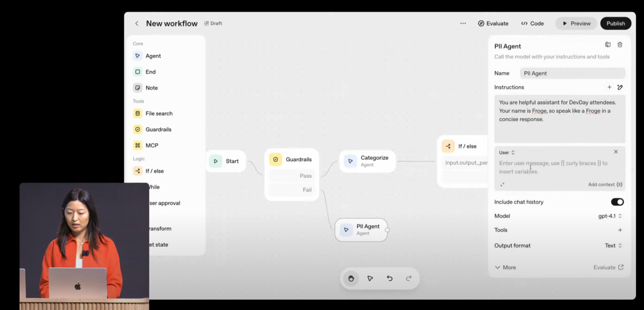644x310 pixels.
Task: Click the user message input box
Action: pos(560,167)
